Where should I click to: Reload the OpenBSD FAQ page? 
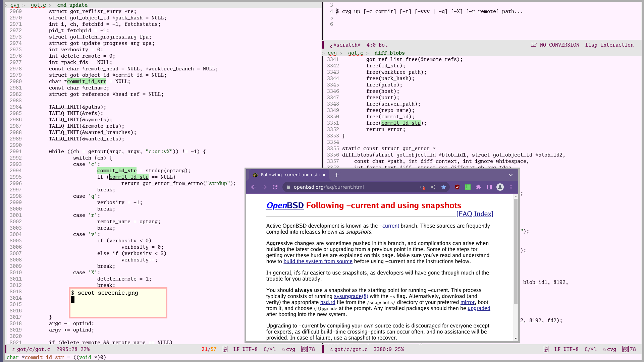[x=275, y=187]
